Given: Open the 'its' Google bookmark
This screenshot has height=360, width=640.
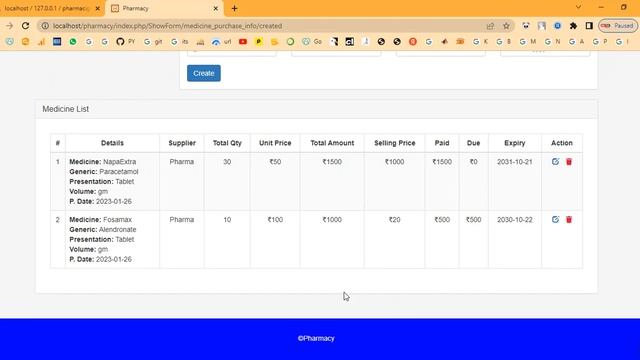Looking at the screenshot, I should pyautogui.click(x=180, y=42).
